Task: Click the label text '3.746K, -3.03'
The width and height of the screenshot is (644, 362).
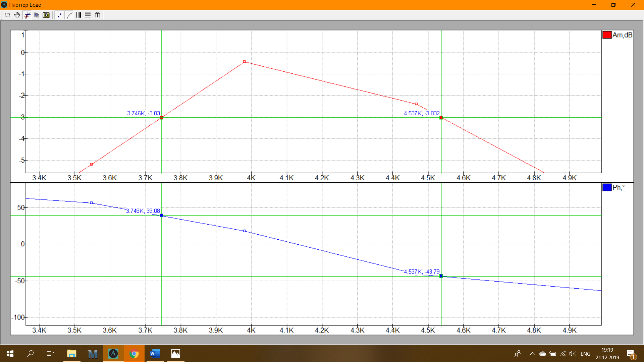Action: coord(144,113)
